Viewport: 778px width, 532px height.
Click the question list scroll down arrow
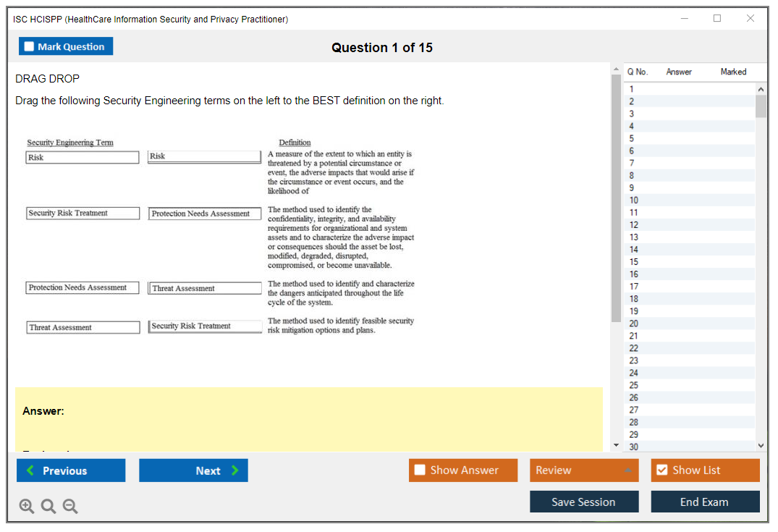coord(761,446)
